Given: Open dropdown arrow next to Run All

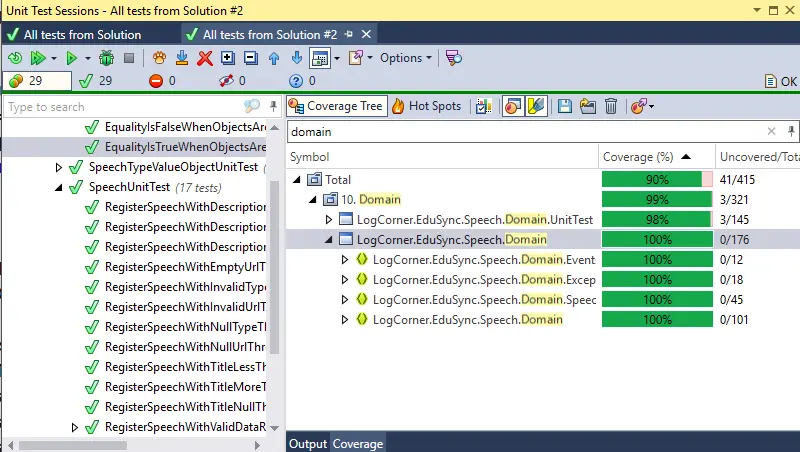Looking at the screenshot, I should click(x=54, y=58).
